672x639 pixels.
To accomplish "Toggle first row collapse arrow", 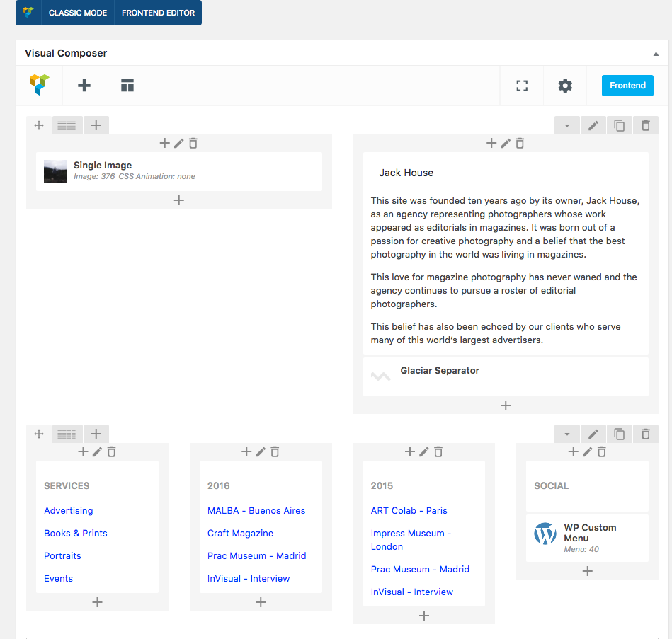I will coord(567,125).
